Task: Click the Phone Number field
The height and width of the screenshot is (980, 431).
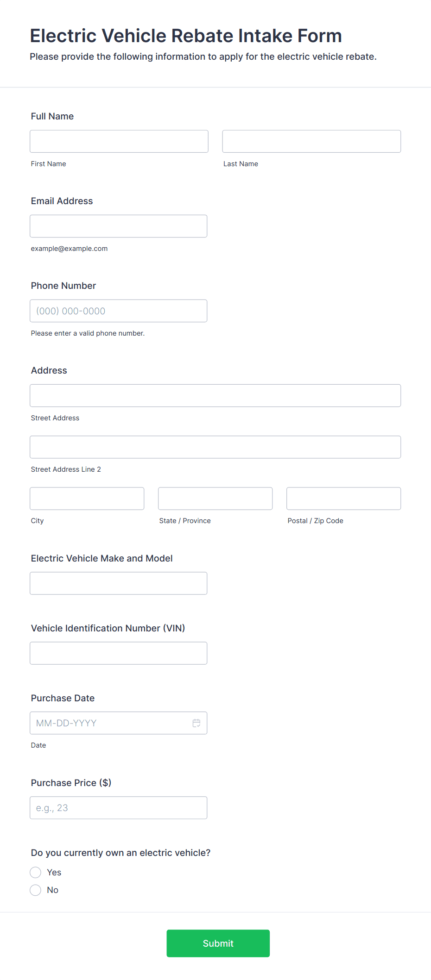Action: click(x=119, y=311)
